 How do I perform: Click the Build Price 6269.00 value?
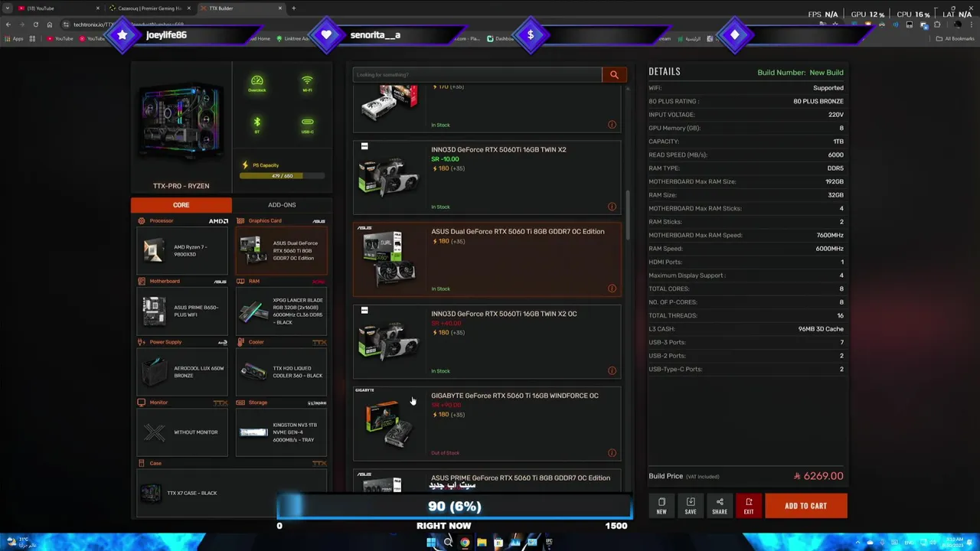coord(818,476)
